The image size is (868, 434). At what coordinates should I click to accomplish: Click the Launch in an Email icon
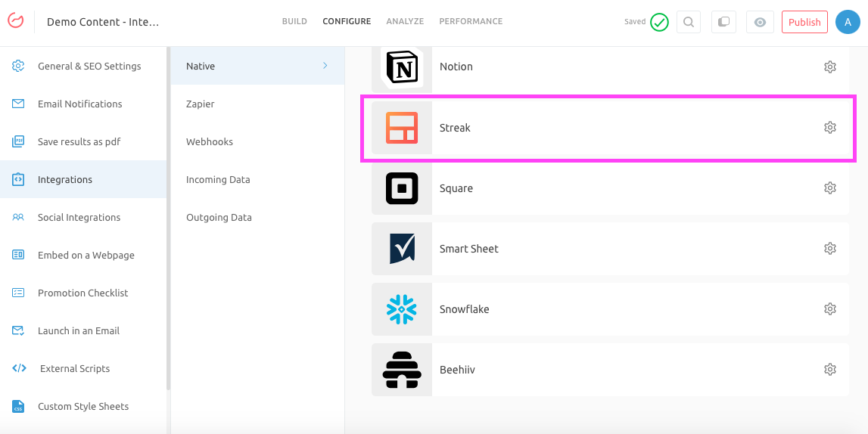18,330
